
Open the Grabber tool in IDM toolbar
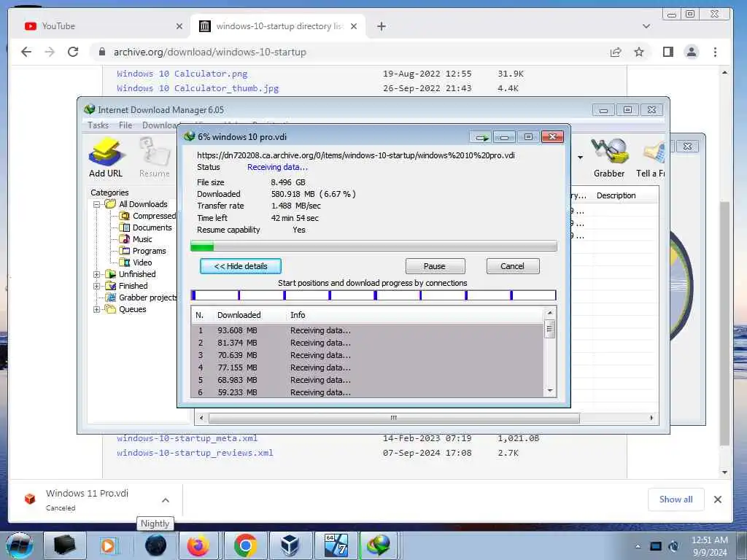point(609,157)
